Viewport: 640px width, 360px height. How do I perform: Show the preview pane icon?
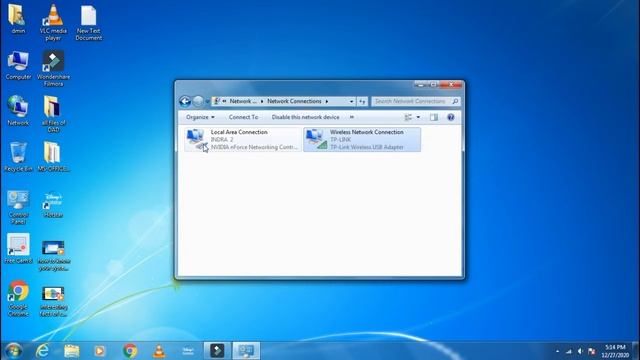coord(433,117)
